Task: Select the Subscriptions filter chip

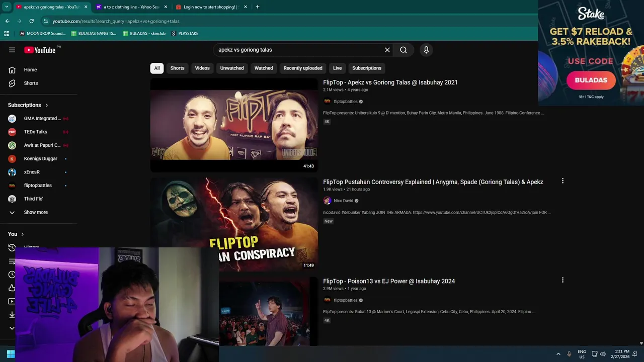Action: coord(367,68)
